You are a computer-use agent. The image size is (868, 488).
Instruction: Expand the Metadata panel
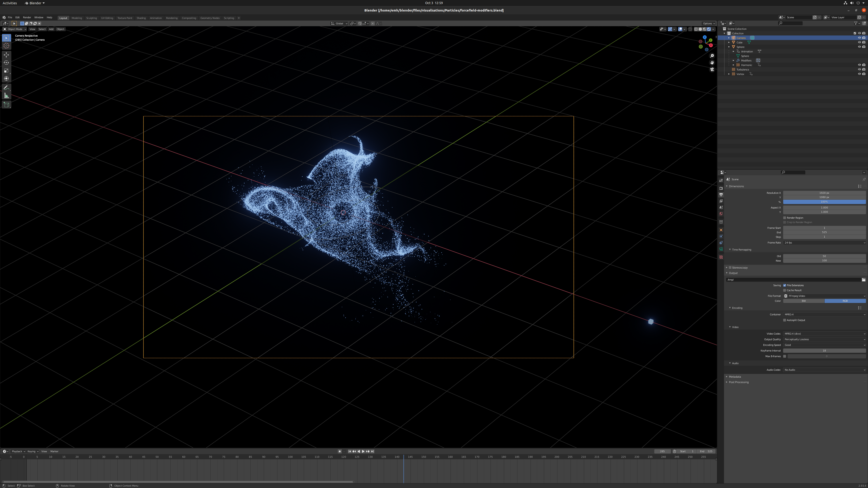click(735, 377)
